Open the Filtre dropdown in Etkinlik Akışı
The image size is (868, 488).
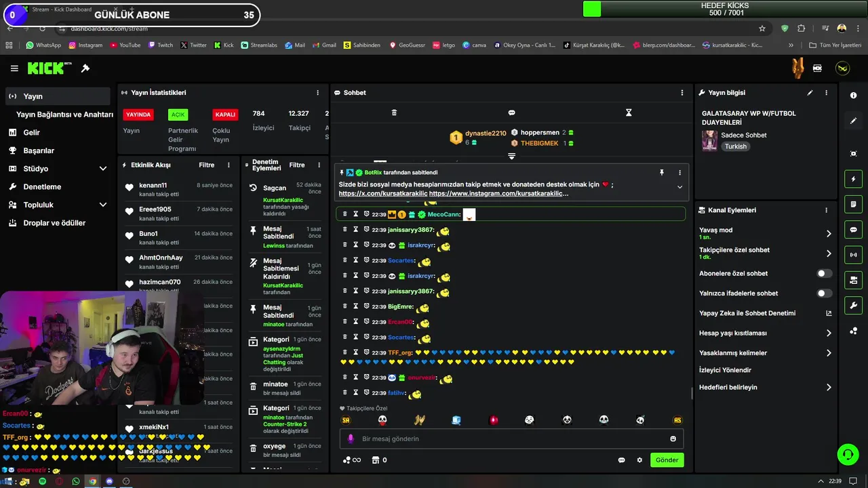[x=207, y=165]
